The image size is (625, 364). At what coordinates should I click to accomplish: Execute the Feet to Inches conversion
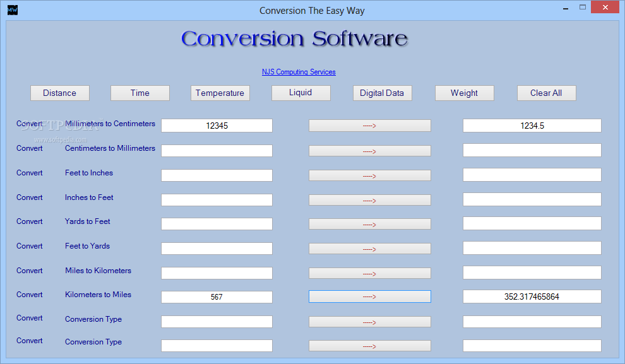pyautogui.click(x=369, y=175)
